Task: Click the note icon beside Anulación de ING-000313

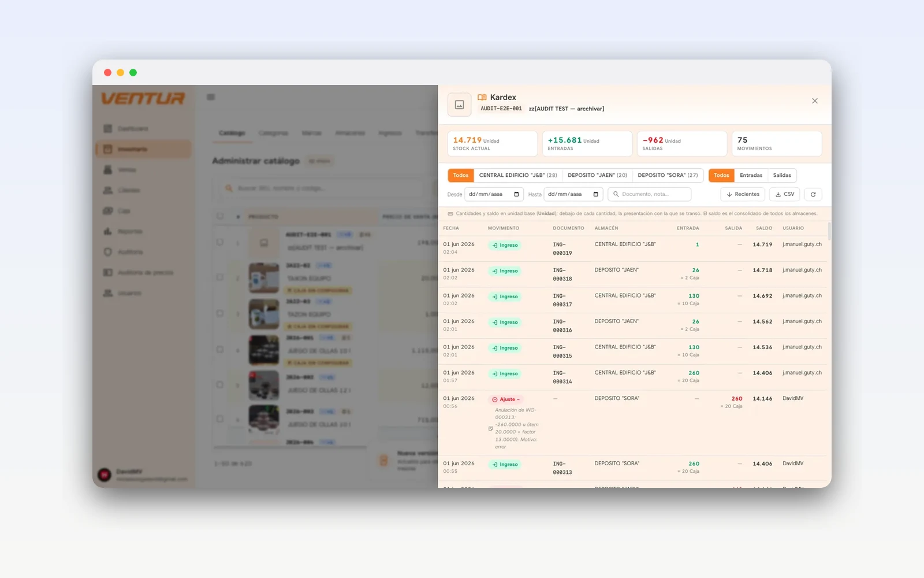Action: click(491, 429)
